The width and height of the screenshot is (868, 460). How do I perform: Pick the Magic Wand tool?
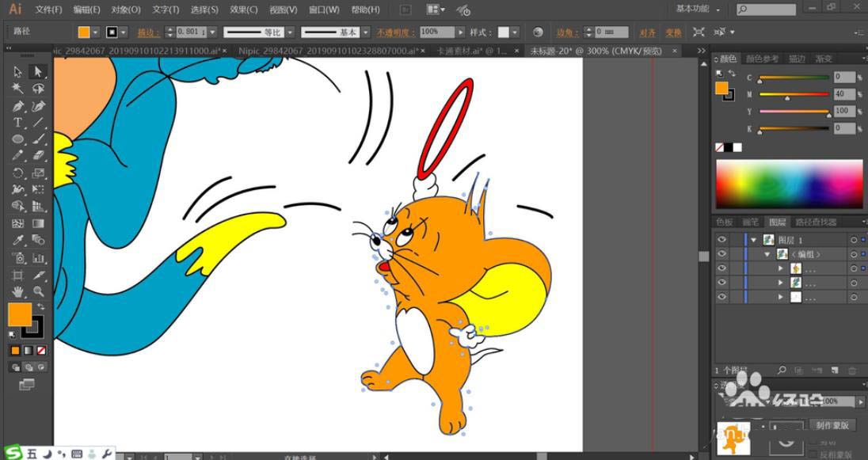click(x=17, y=89)
